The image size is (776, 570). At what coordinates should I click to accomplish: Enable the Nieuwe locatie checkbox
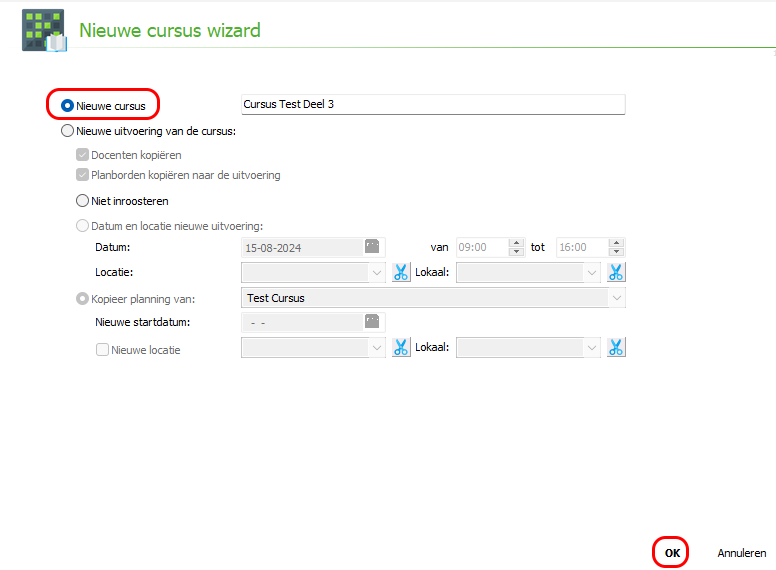coord(102,350)
